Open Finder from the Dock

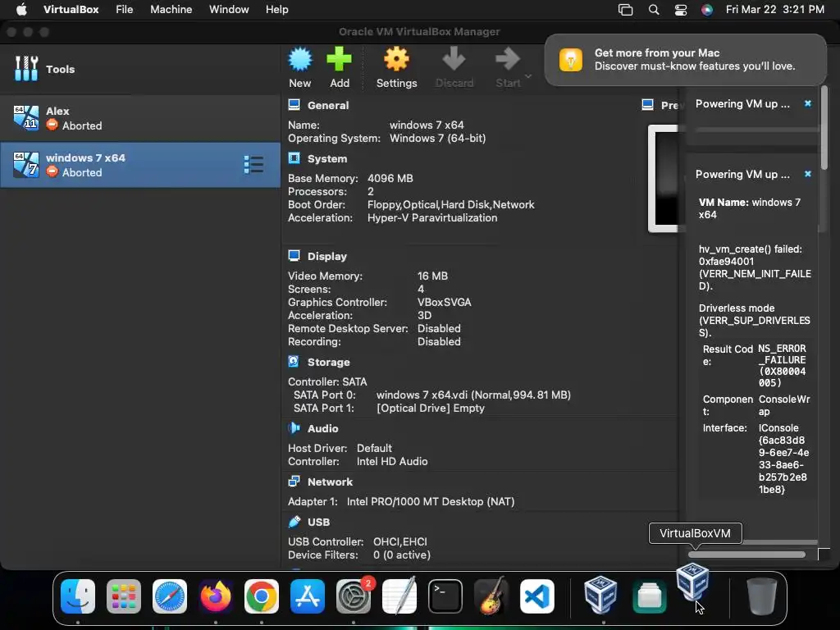tap(78, 596)
